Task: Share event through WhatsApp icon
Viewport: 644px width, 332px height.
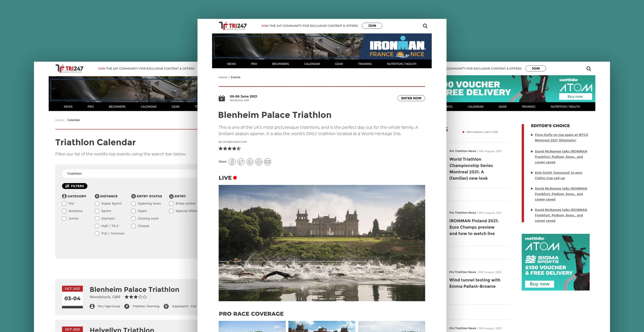Action: coord(250,162)
